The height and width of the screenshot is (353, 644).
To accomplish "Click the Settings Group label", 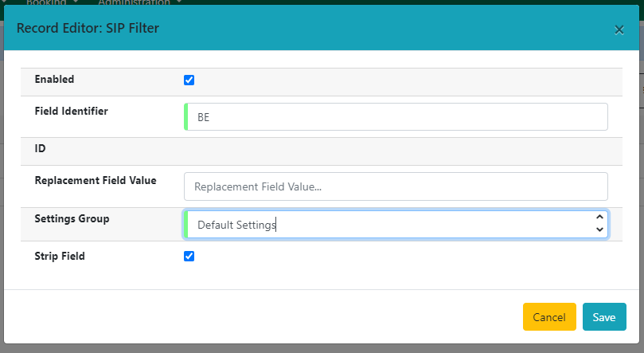I will click(72, 218).
